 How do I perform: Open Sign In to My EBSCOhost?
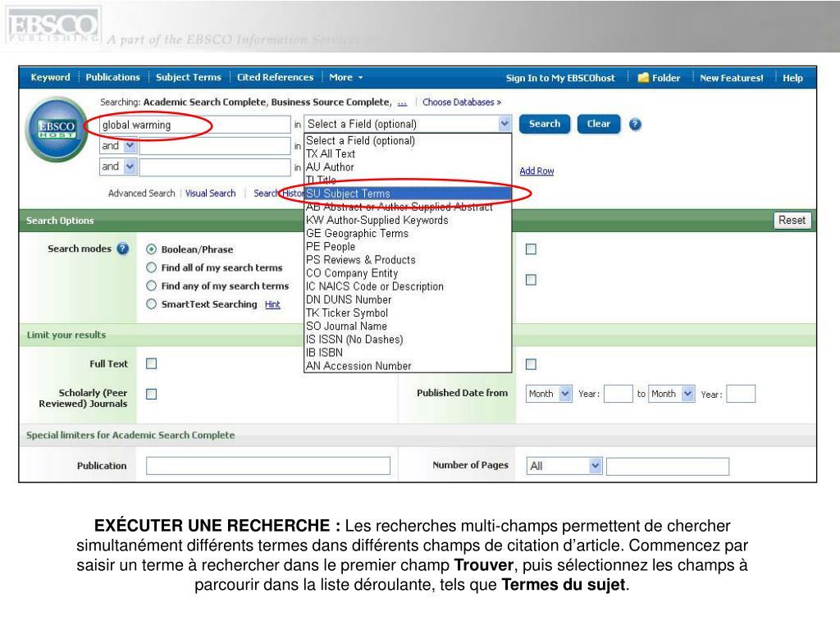(x=560, y=78)
